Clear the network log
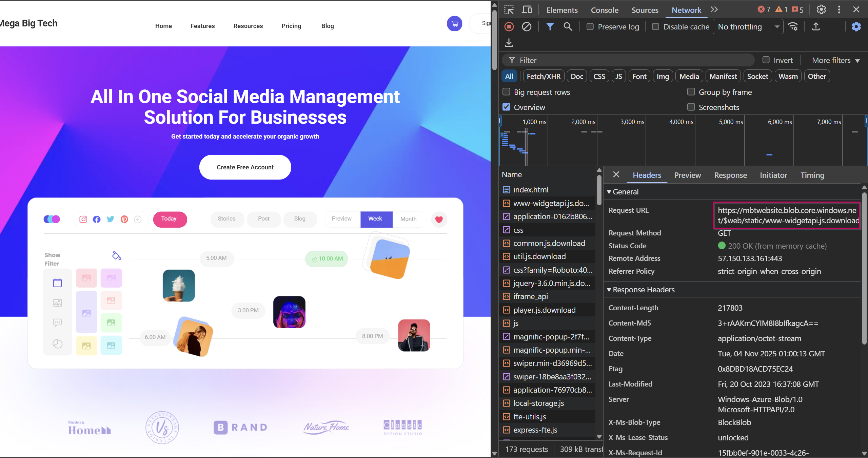Viewport: 868px width, 458px height. 527,27
